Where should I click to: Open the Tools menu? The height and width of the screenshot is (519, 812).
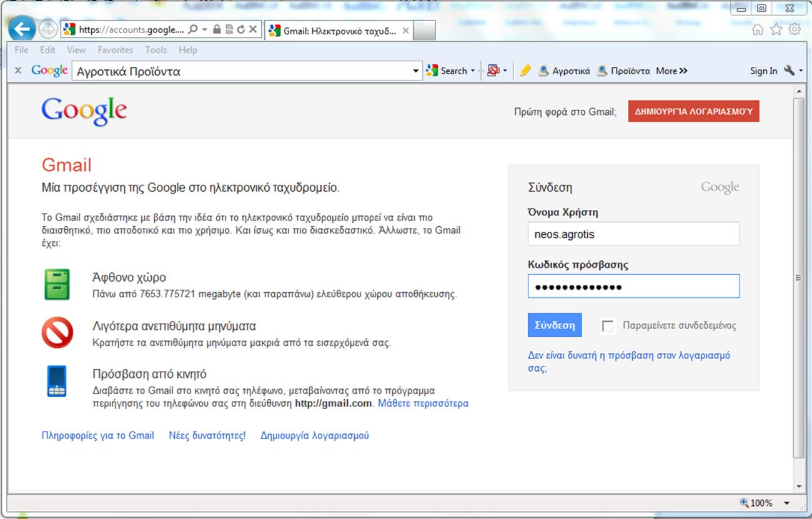pos(156,50)
